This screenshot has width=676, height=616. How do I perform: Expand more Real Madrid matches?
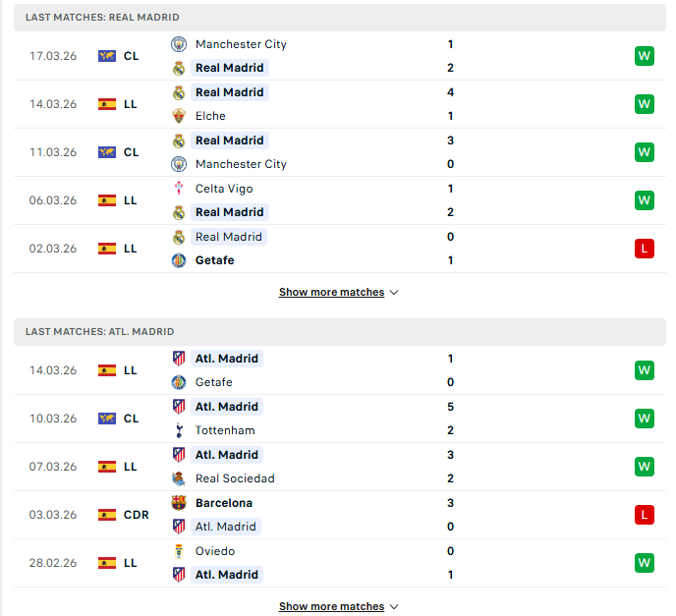(338, 292)
